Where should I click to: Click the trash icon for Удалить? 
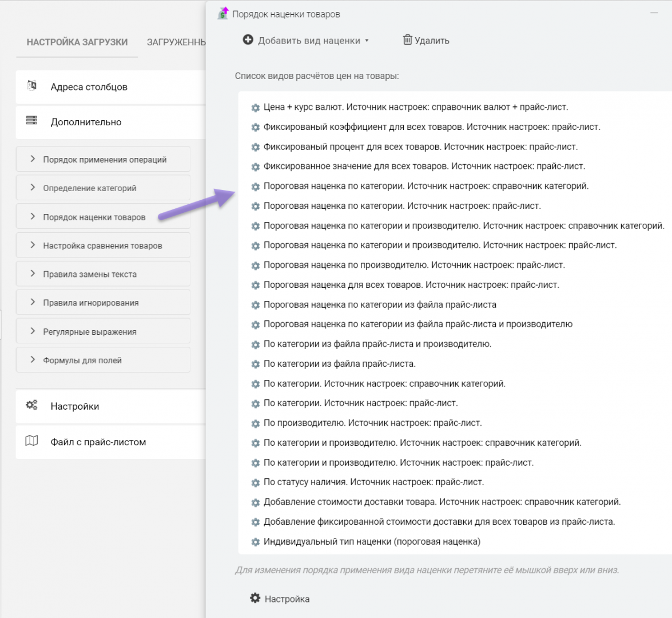click(x=407, y=40)
